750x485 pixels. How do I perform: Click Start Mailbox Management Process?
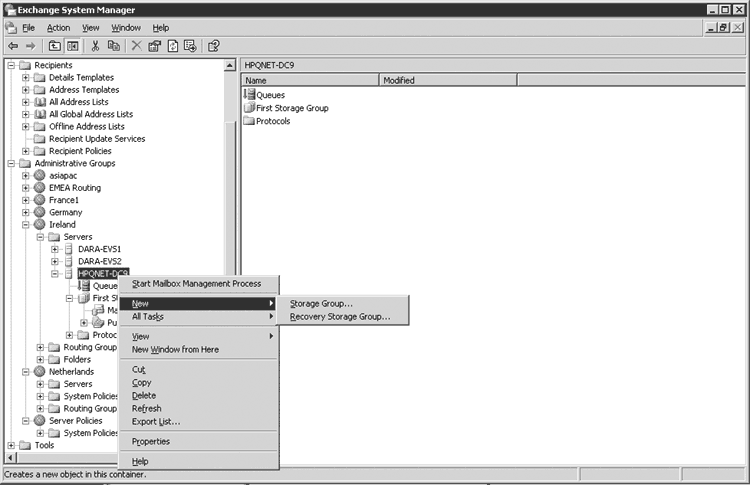[x=196, y=284]
